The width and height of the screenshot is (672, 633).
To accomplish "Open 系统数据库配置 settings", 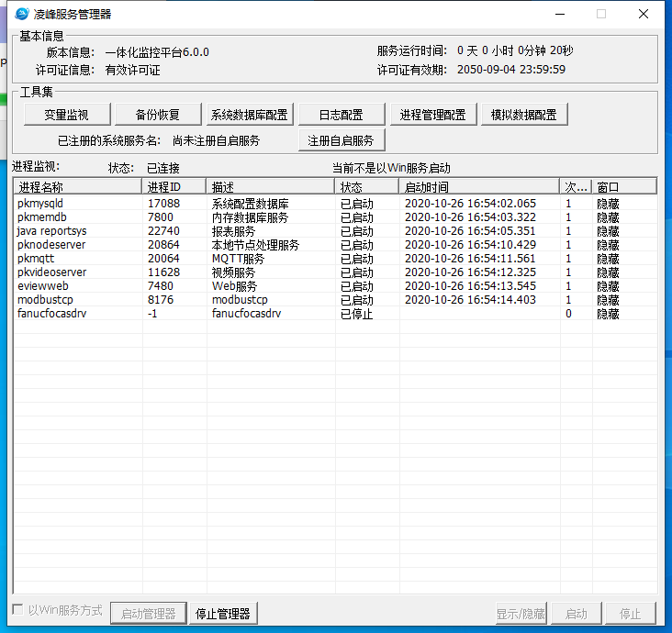I will pos(250,115).
